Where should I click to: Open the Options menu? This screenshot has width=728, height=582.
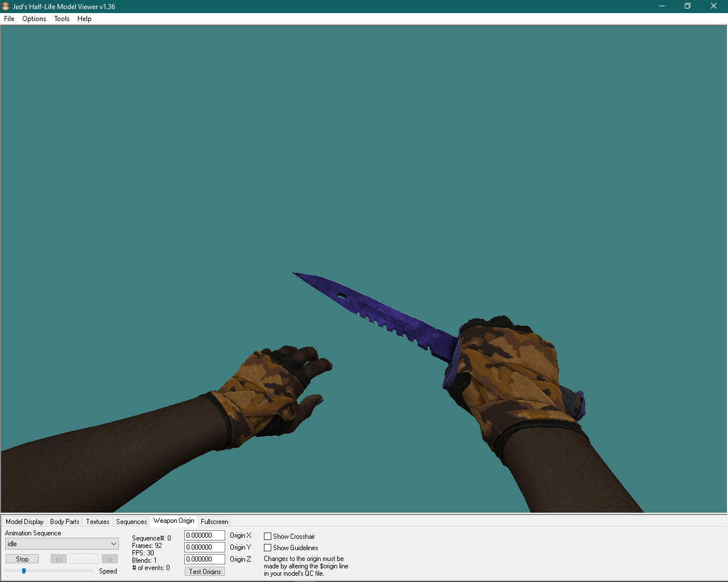[34, 19]
